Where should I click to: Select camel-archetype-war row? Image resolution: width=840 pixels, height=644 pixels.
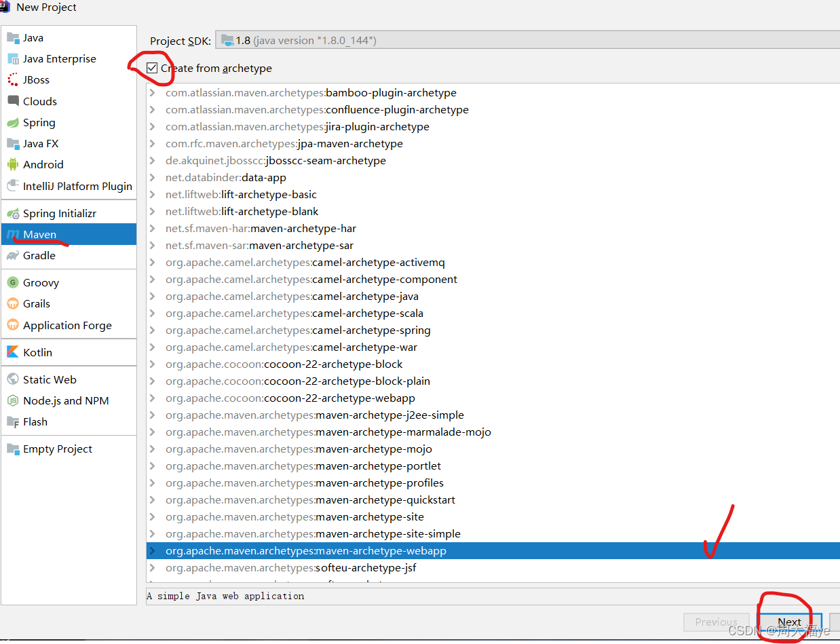pos(493,347)
